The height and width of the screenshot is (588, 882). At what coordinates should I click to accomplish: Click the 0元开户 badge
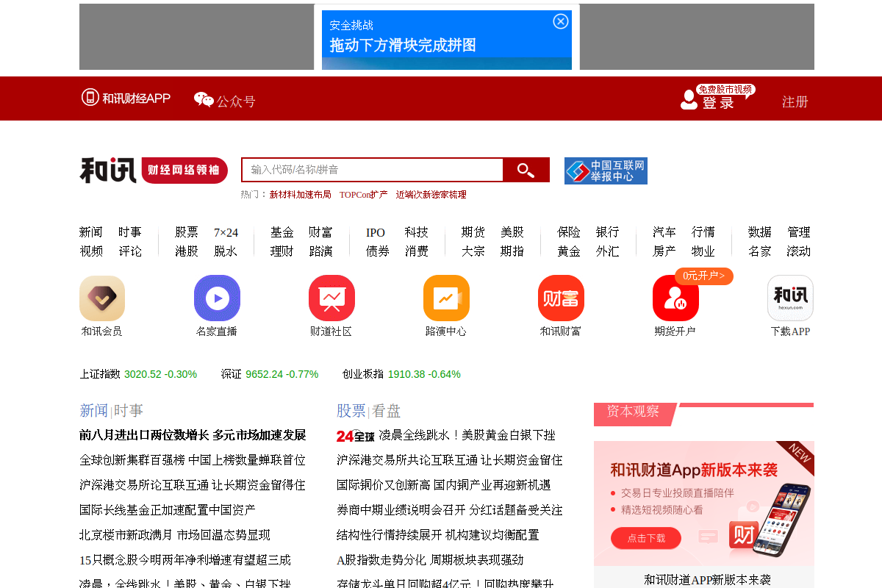point(704,276)
